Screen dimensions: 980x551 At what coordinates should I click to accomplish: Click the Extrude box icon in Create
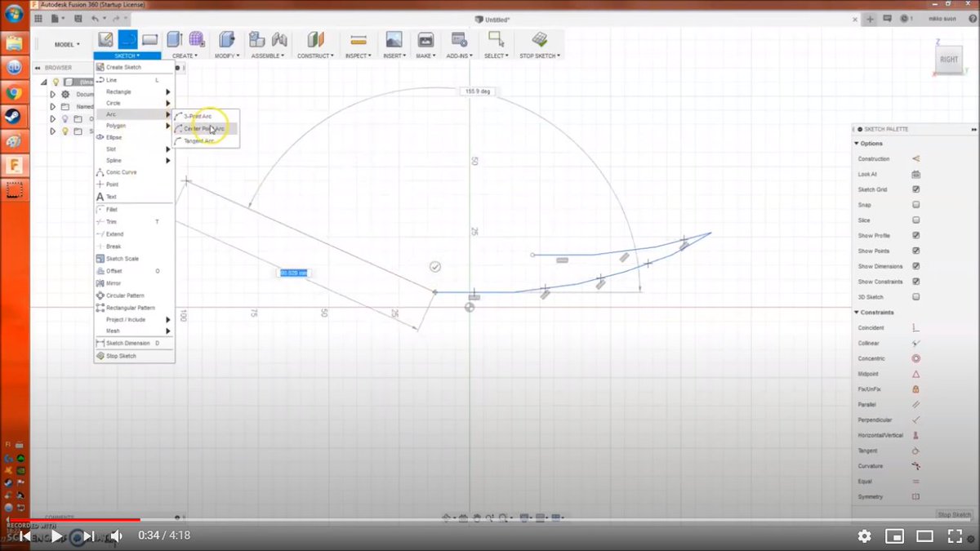point(174,39)
